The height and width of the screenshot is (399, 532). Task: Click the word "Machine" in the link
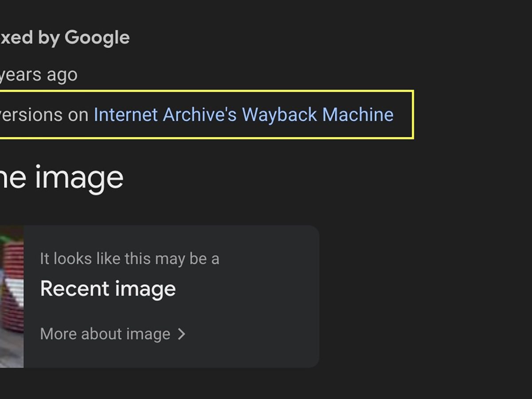click(358, 115)
